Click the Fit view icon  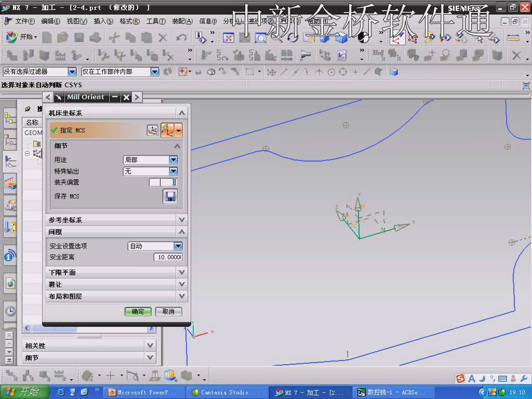(229, 37)
